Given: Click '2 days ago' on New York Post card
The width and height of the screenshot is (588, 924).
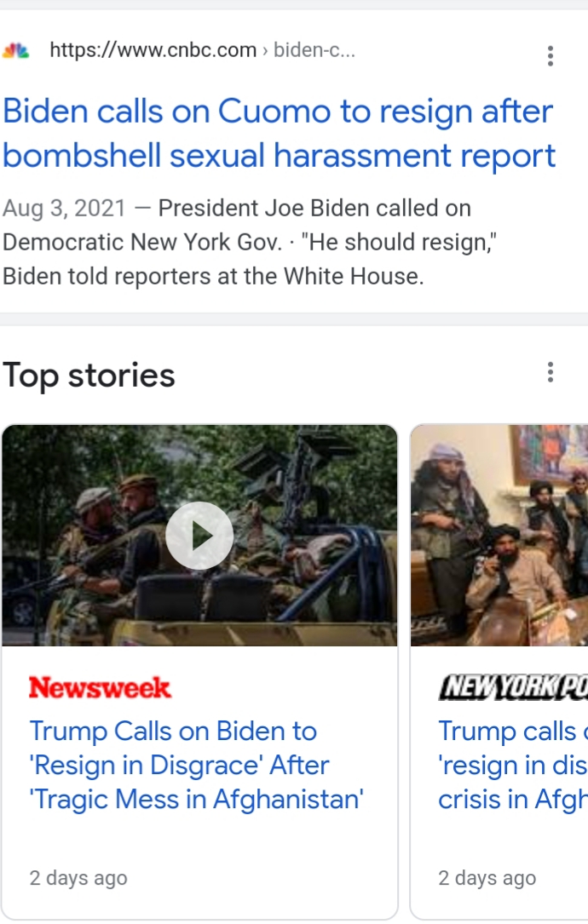Looking at the screenshot, I should coord(487,879).
